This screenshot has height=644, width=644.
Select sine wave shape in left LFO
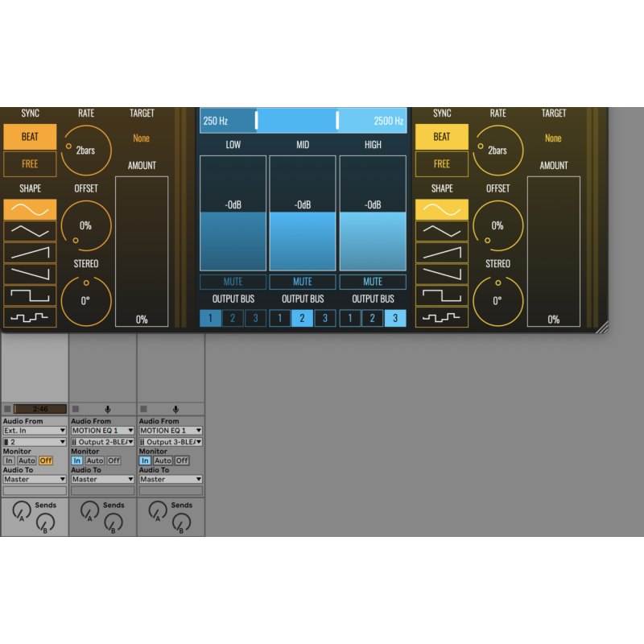click(x=30, y=210)
